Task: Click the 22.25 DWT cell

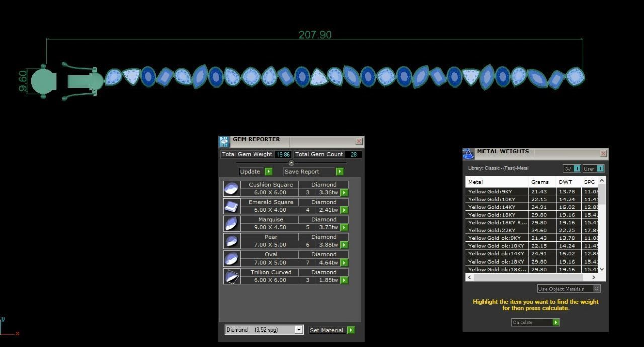Action: coord(569,230)
